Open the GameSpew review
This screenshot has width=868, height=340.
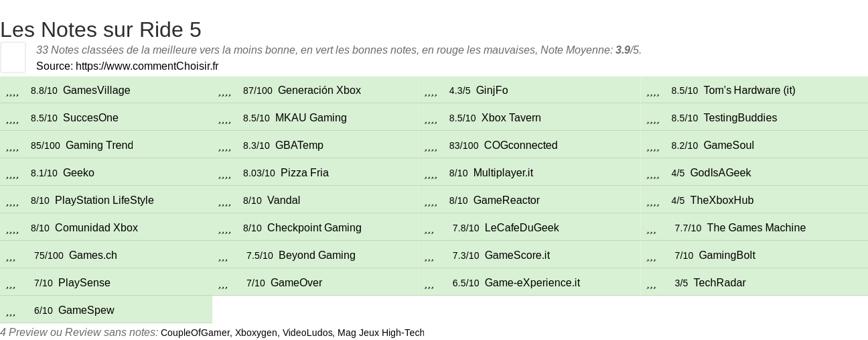86,310
